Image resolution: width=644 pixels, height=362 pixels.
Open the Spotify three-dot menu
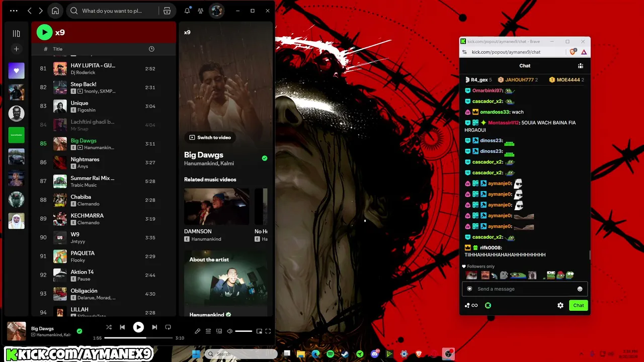tap(14, 11)
